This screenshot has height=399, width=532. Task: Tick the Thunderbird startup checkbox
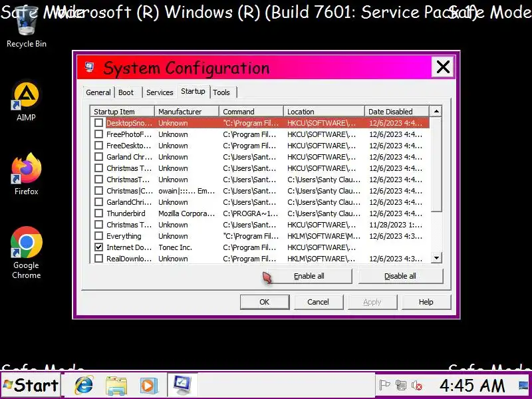(98, 213)
